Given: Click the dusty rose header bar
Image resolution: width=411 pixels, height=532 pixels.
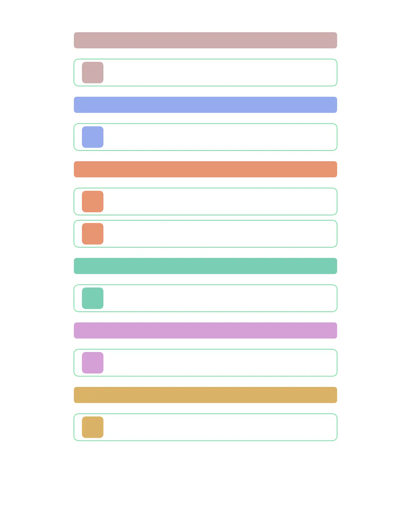Looking at the screenshot, I should 205,40.
